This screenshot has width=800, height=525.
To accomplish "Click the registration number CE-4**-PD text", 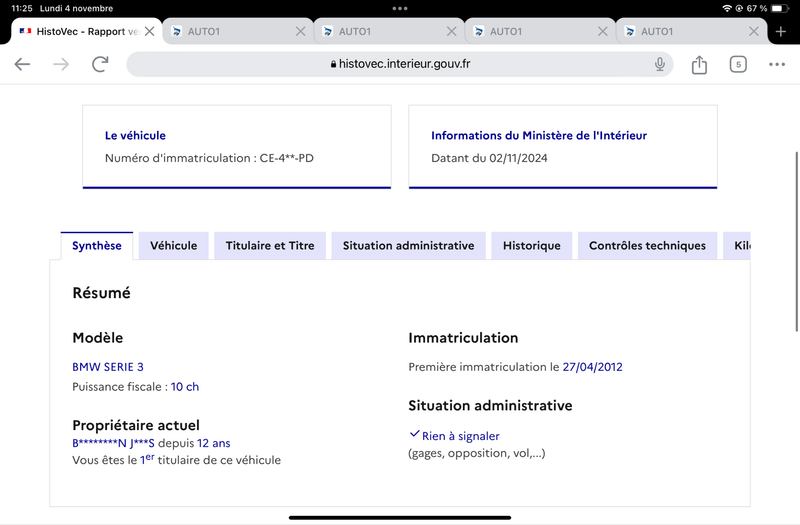I will click(x=286, y=158).
